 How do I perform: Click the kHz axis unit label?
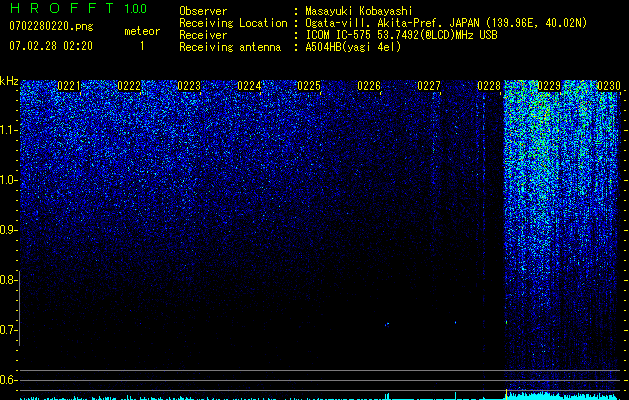pyautogui.click(x=9, y=81)
